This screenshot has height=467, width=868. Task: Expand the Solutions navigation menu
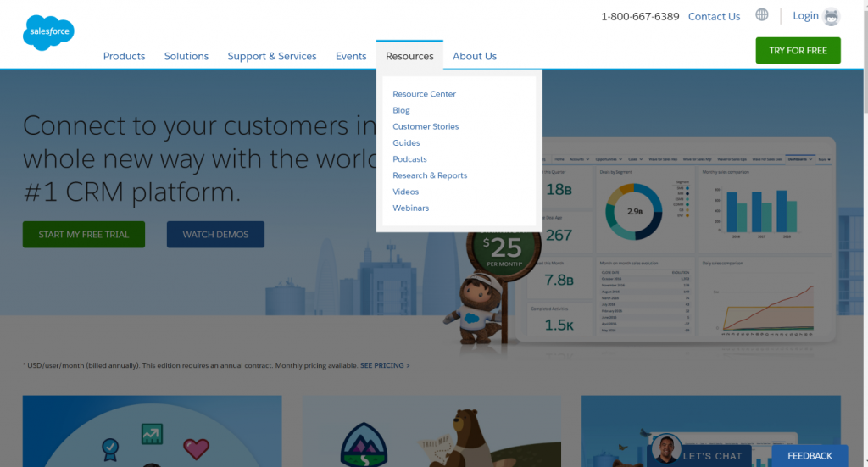click(186, 56)
